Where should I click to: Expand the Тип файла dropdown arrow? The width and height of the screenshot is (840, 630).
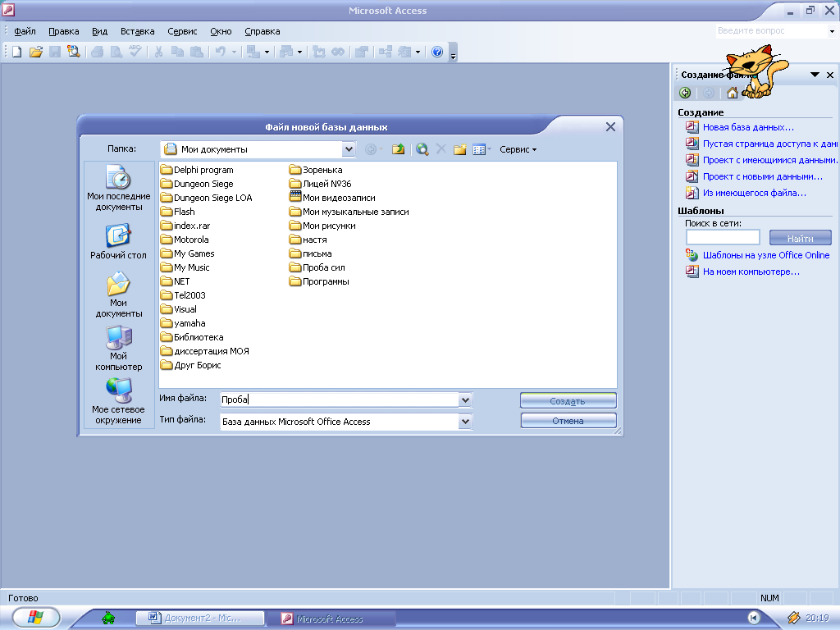pyautogui.click(x=465, y=422)
